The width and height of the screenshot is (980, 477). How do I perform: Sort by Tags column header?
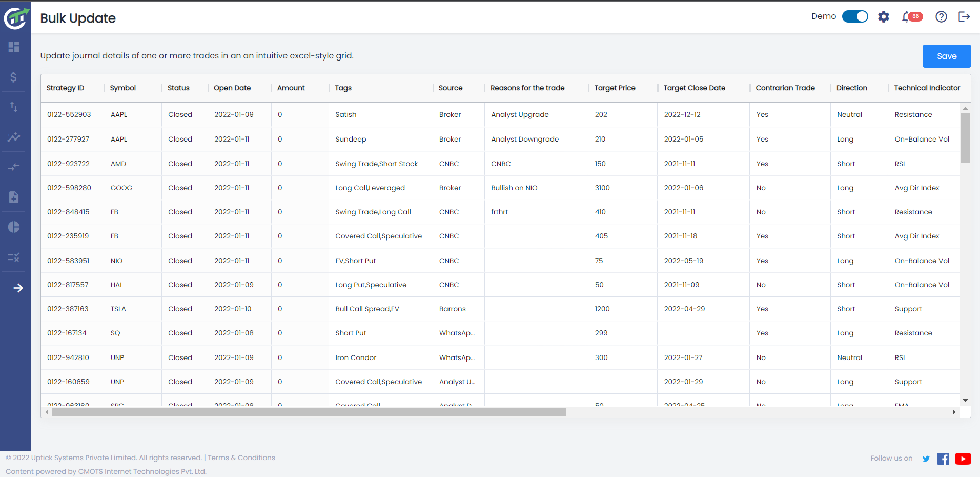coord(343,88)
